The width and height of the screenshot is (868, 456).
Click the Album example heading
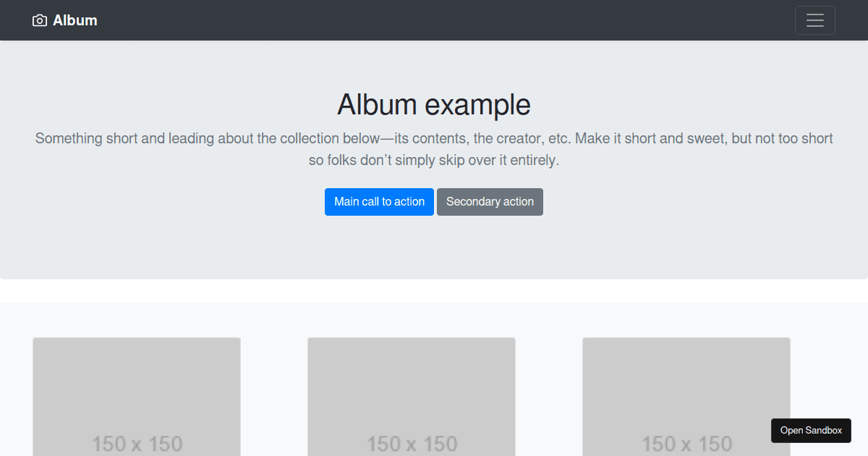(434, 105)
